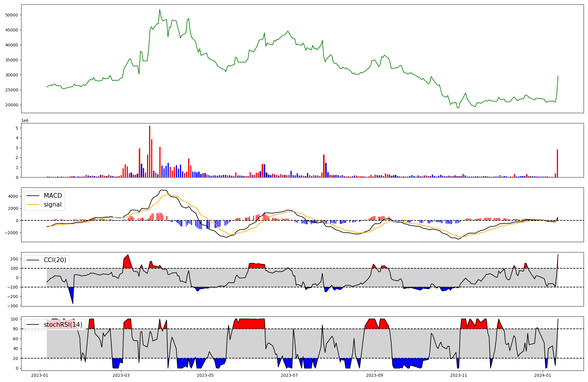Select the CCI(20) legend label
The image size is (588, 382).
click(x=55, y=260)
